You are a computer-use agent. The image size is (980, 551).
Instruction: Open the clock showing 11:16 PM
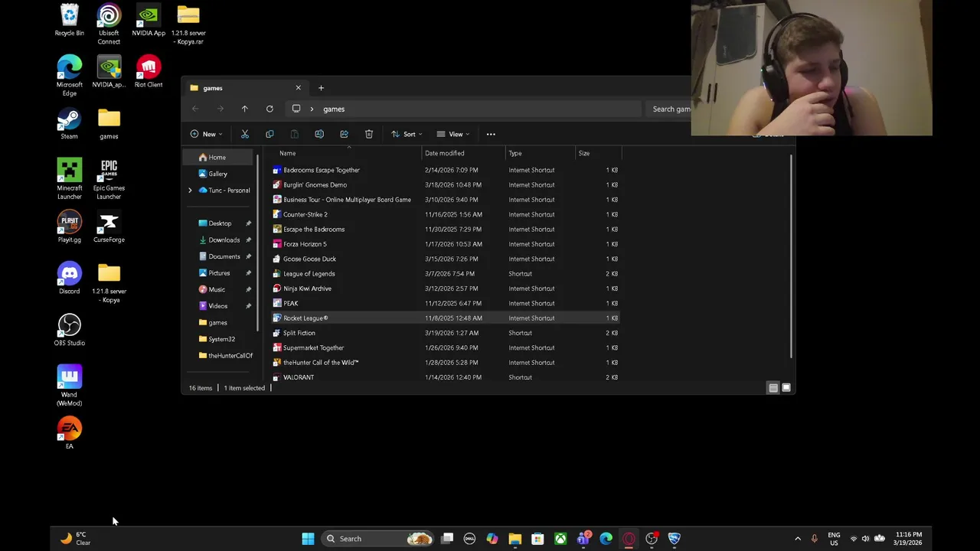[x=909, y=539]
